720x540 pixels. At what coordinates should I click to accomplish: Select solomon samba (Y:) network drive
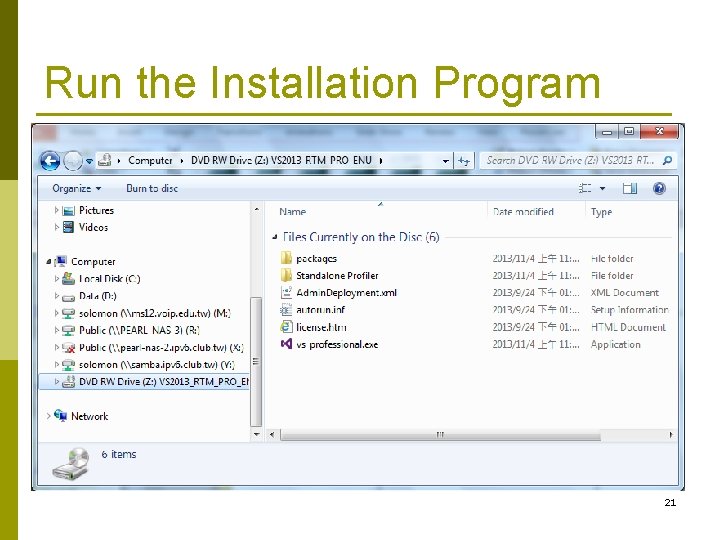pos(157,365)
